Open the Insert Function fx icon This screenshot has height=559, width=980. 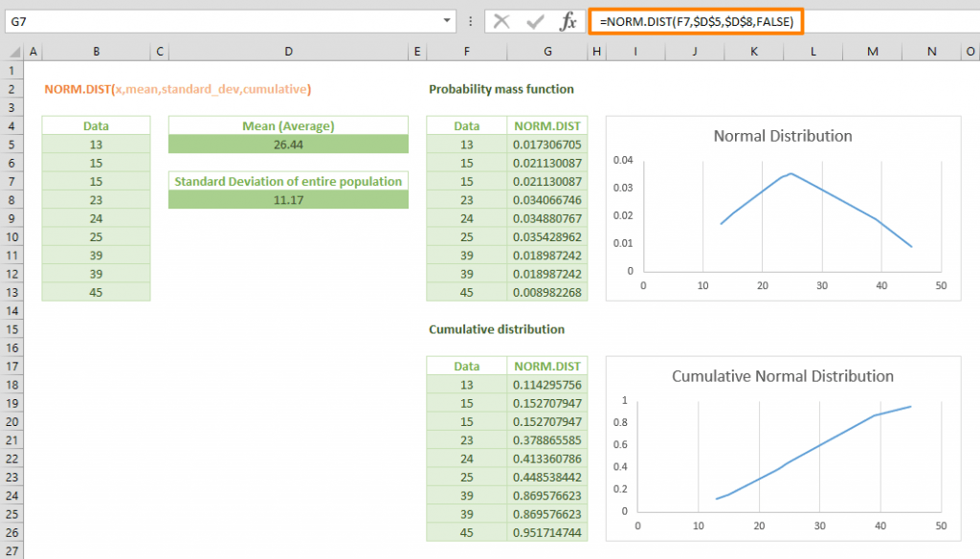click(x=568, y=22)
